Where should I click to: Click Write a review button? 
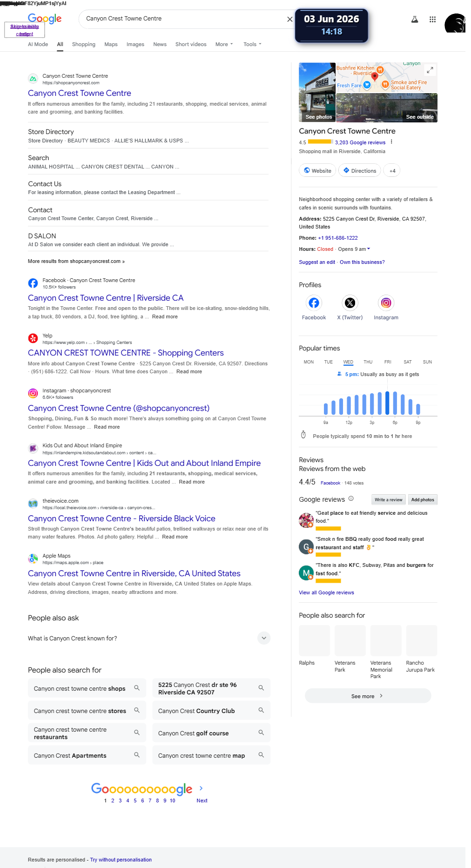[389, 499]
